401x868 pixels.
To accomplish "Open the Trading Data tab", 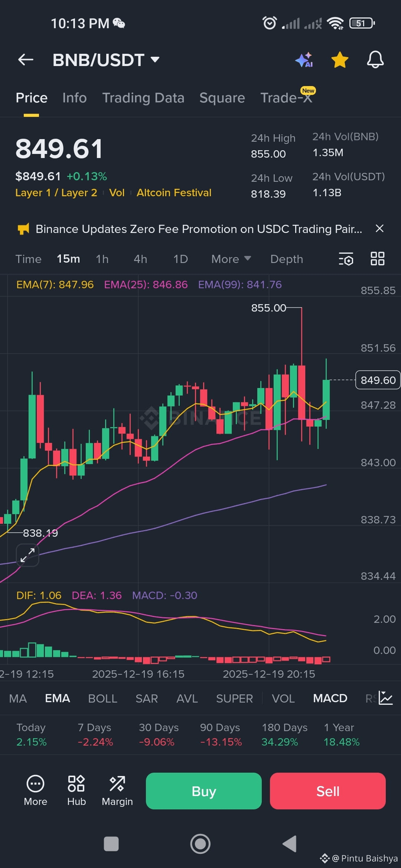I will [143, 98].
